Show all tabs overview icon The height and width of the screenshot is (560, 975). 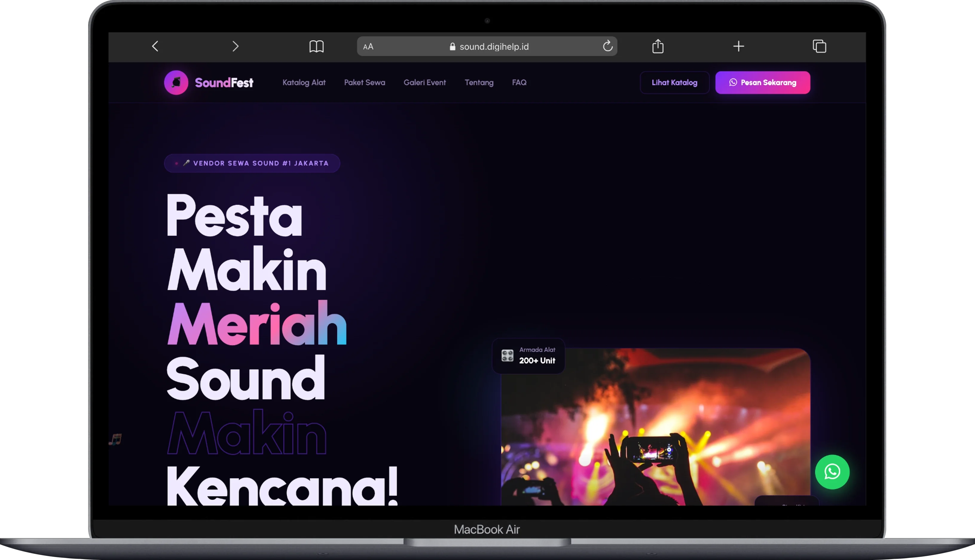click(x=819, y=46)
